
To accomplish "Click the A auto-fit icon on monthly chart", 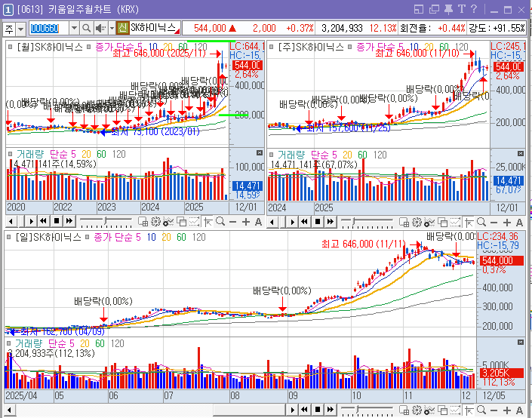I will pos(259,222).
